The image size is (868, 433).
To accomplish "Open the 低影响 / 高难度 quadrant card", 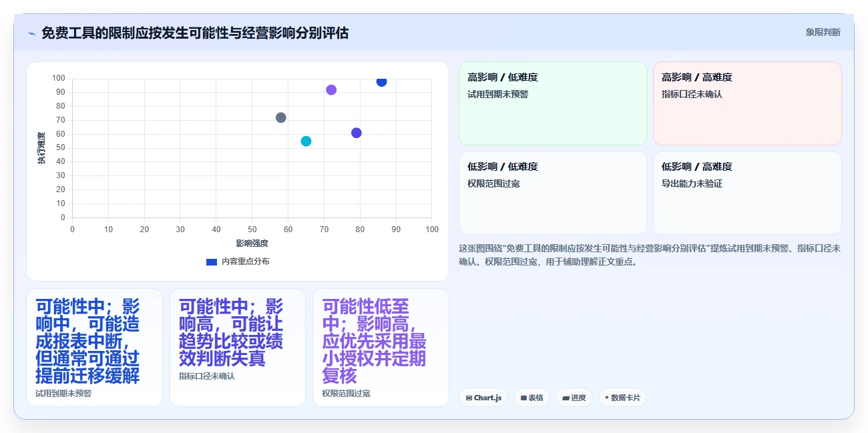I will pos(747,193).
